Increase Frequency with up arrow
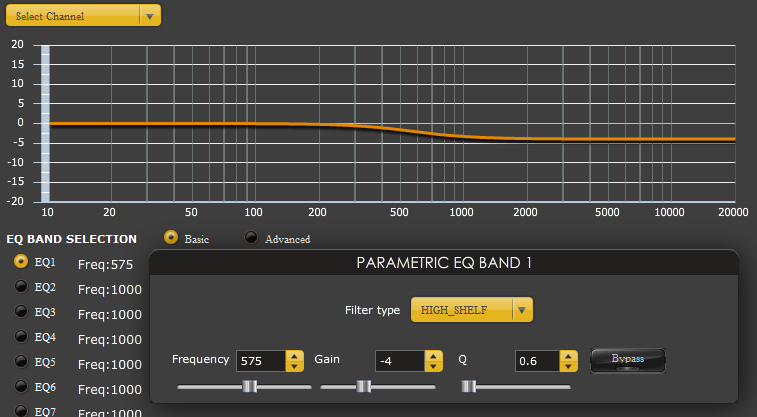This screenshot has height=417, width=757. [x=294, y=356]
